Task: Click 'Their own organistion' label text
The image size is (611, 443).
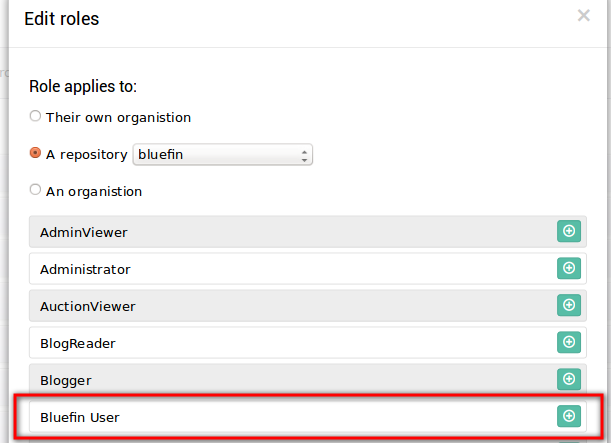Action: [x=118, y=118]
